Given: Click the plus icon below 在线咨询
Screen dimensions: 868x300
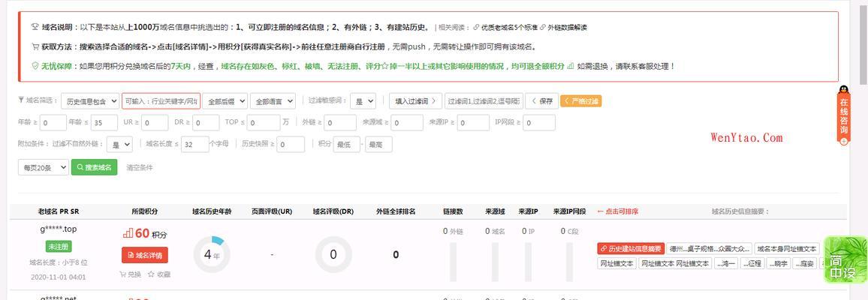Looking at the screenshot, I should 844,142.
